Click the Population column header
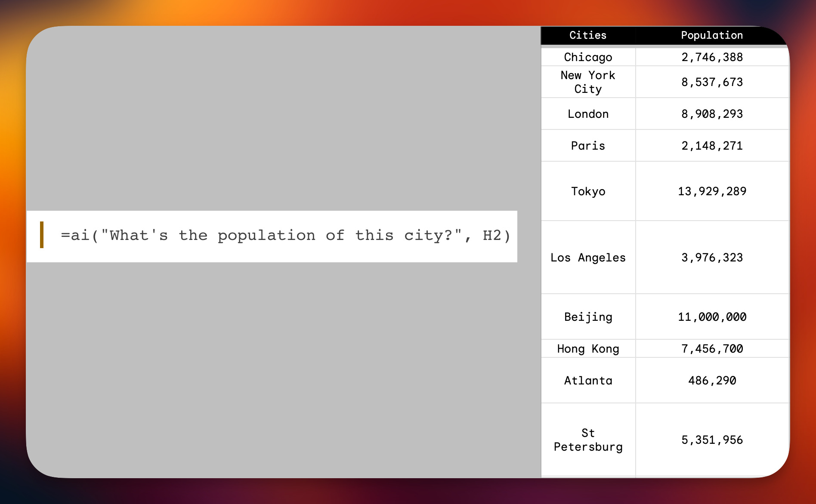 click(711, 35)
